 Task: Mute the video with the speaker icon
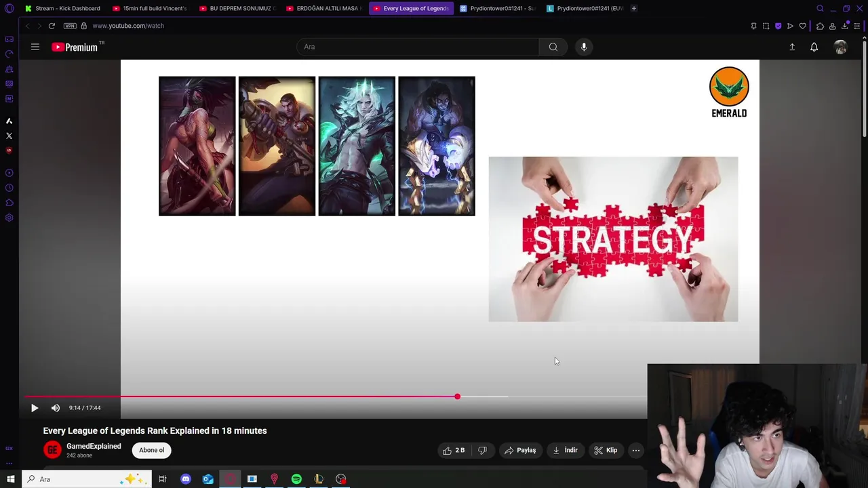point(56,408)
